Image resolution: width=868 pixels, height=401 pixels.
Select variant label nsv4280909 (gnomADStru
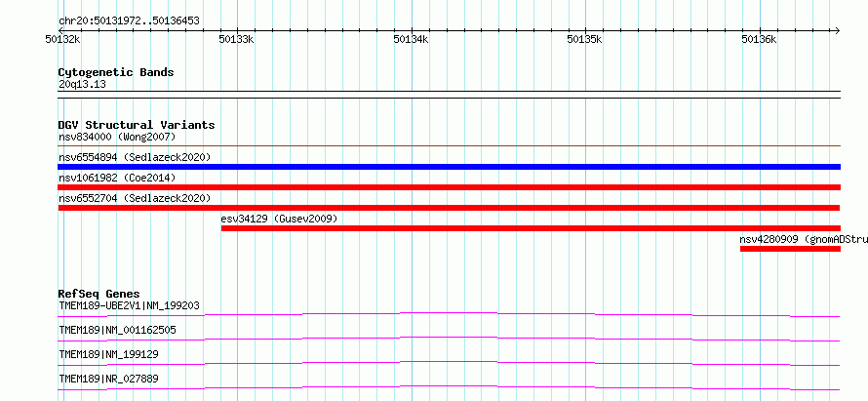tap(804, 240)
